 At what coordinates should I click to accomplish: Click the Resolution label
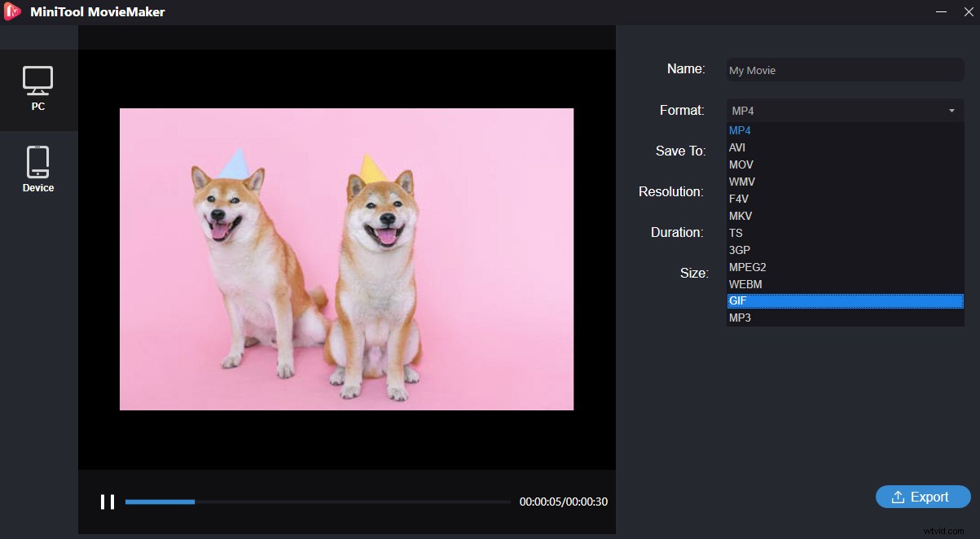(670, 191)
